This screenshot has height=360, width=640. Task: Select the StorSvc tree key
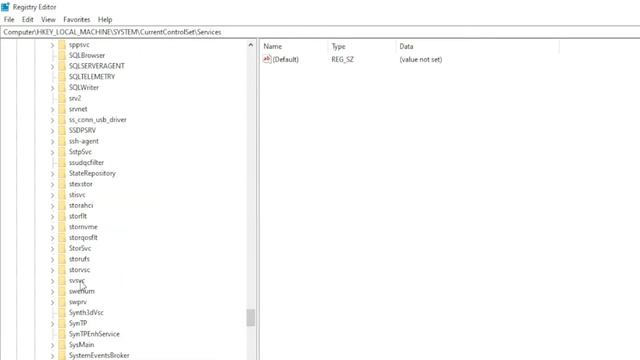[80, 249]
